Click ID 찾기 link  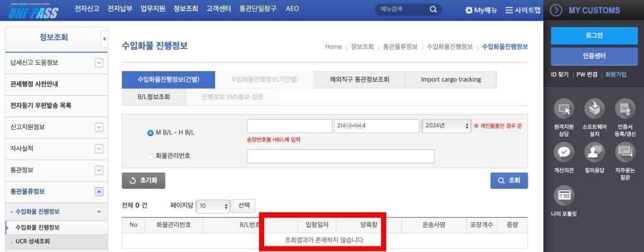tap(559, 75)
